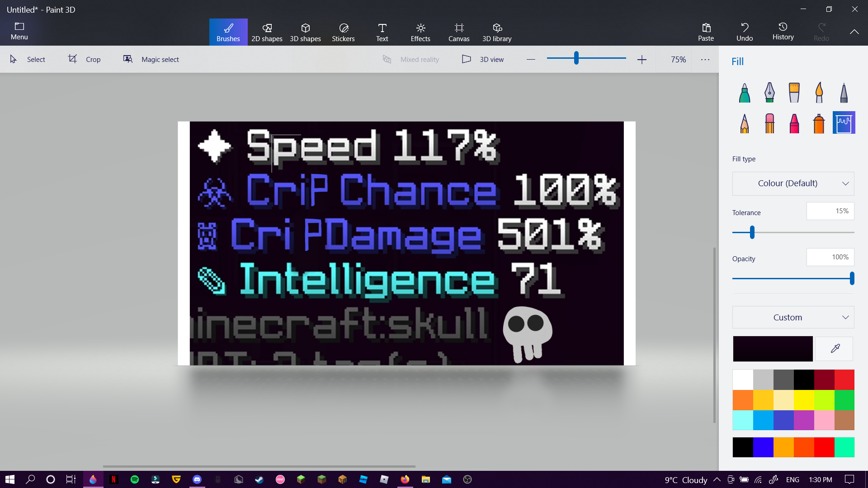Screen dimensions: 868x488
Task: Select the Watercolour brush tool
Action: (819, 92)
